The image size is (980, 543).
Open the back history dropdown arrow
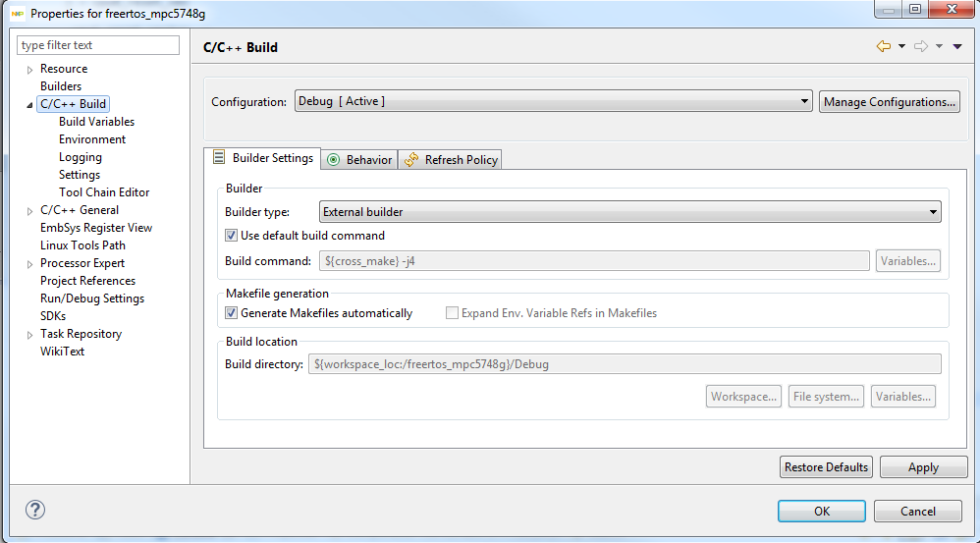point(901,46)
